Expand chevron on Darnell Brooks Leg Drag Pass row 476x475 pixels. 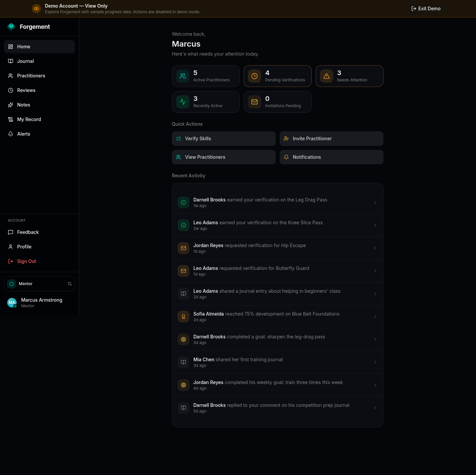click(375, 202)
